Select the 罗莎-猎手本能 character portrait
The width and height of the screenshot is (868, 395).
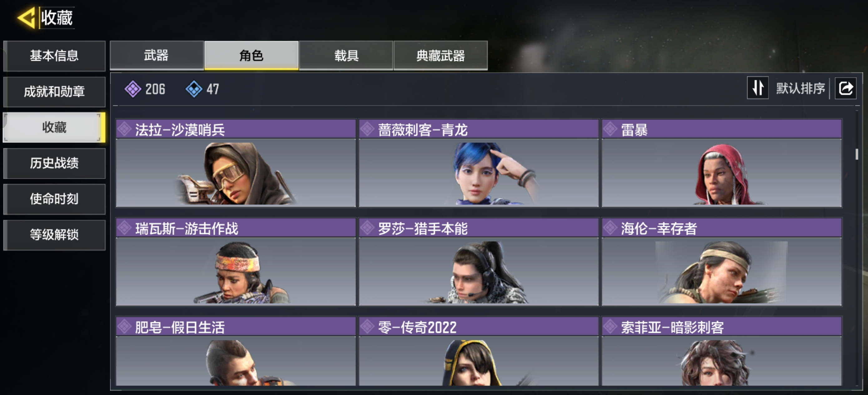pos(478,272)
